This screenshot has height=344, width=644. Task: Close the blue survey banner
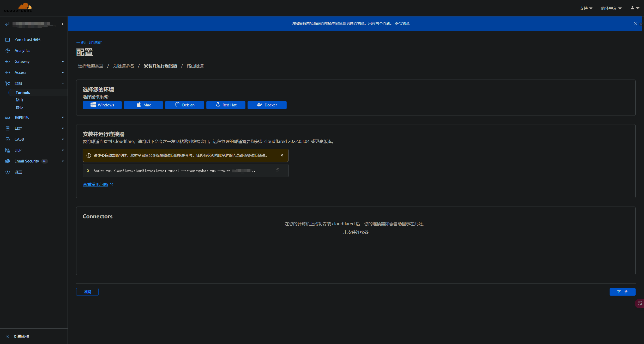[x=635, y=24]
